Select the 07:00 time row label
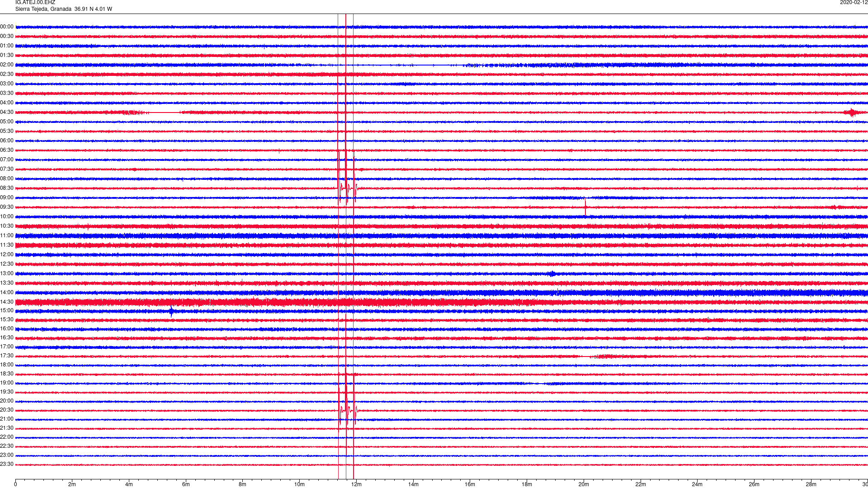868x488 pixels. pyautogui.click(x=7, y=160)
